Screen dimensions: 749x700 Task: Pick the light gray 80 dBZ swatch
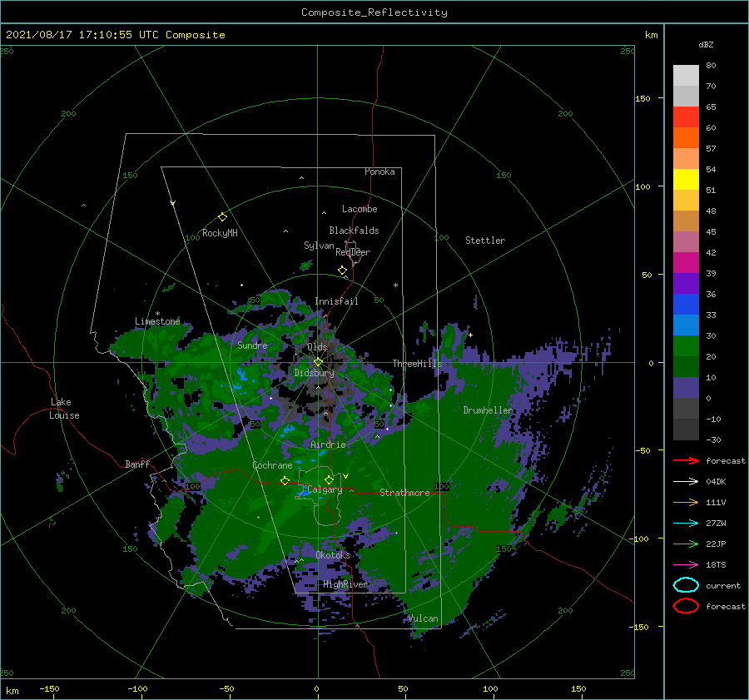click(x=686, y=76)
